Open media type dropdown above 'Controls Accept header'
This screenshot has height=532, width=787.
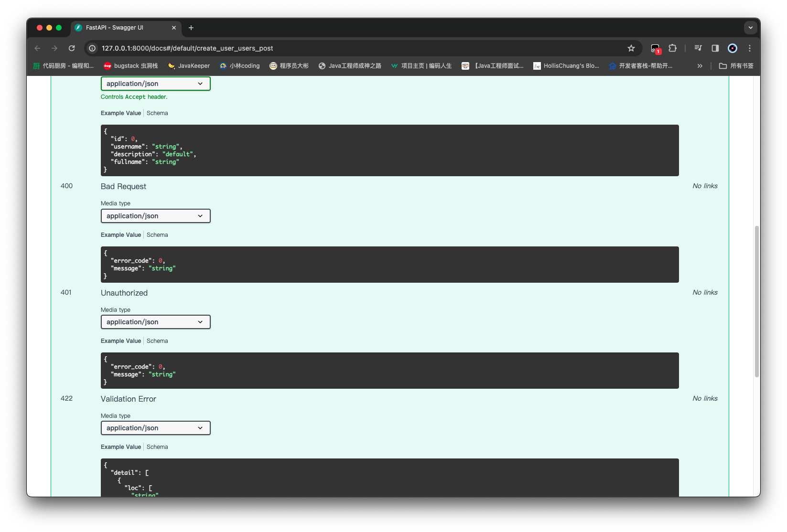click(x=156, y=84)
